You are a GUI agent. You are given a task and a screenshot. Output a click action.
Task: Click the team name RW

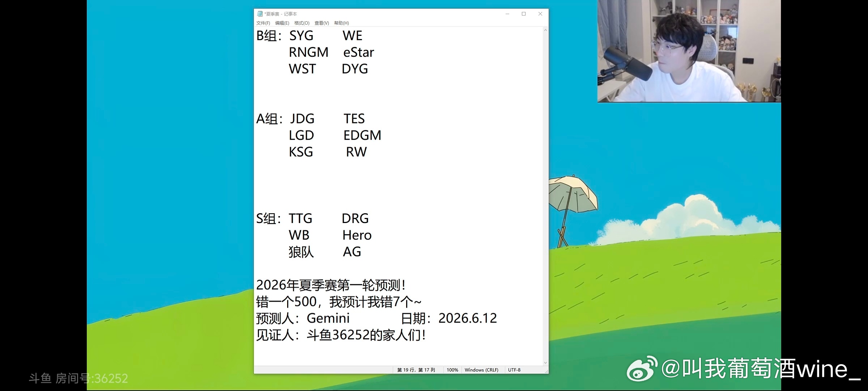coord(356,152)
